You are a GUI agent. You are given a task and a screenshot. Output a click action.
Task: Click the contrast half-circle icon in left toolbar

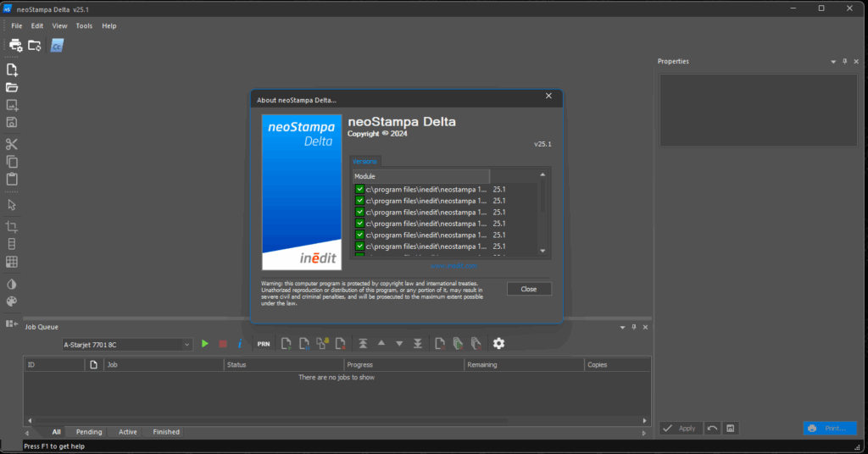pyautogui.click(x=12, y=284)
